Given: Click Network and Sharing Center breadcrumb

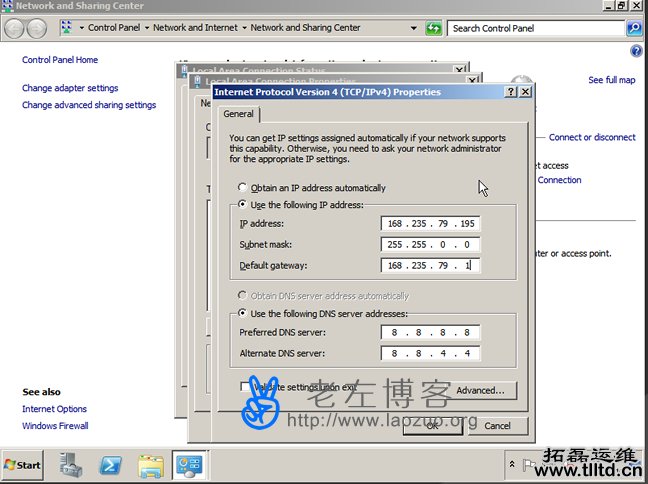Looking at the screenshot, I should click(305, 28).
